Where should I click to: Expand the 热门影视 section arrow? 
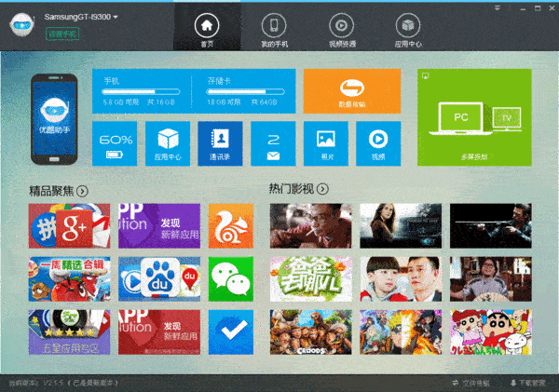click(x=322, y=189)
